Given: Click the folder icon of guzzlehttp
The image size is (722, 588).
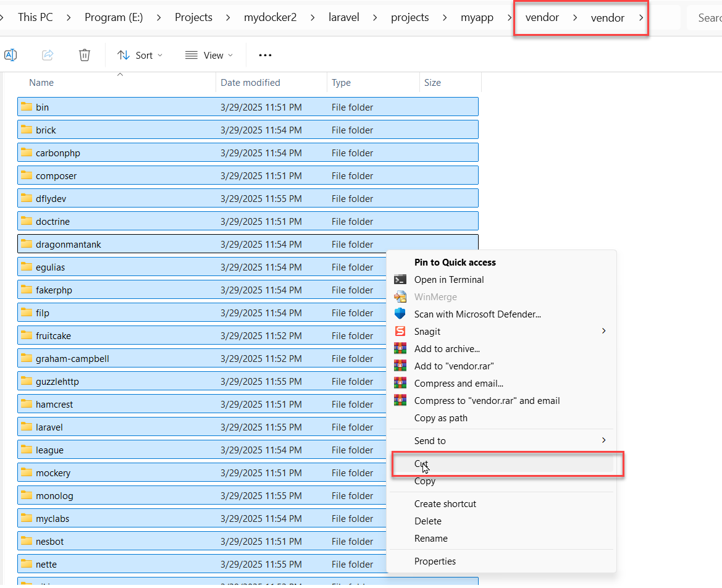Looking at the screenshot, I should pyautogui.click(x=27, y=381).
